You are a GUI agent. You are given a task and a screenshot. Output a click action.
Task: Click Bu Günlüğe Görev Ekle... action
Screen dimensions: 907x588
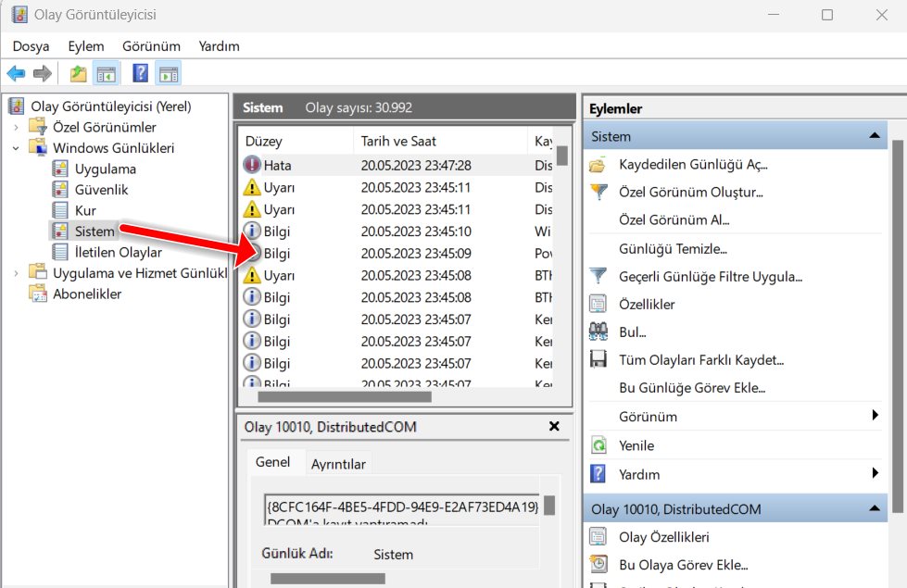coord(692,387)
